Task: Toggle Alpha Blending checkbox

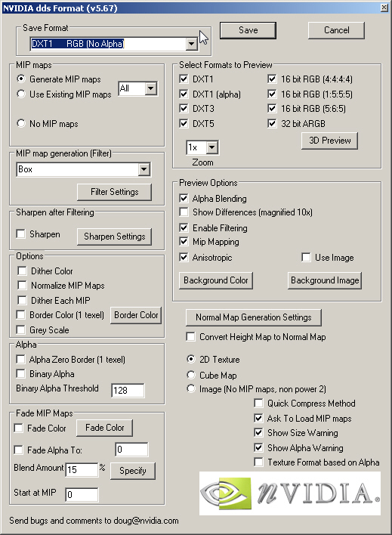Action: 184,198
